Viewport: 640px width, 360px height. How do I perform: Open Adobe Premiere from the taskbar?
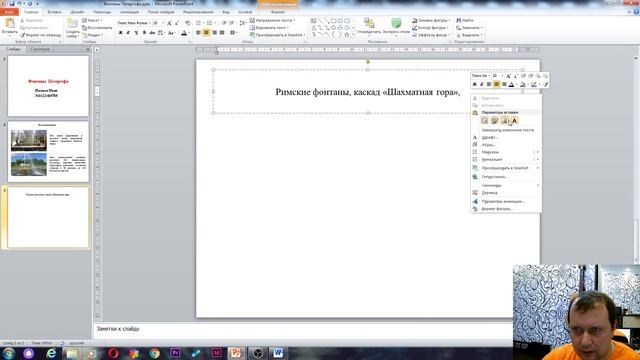pos(175,353)
